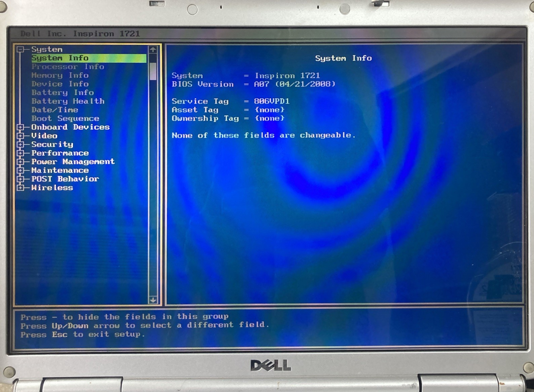Click 'None of these fields are changeable.' text

tap(264, 135)
